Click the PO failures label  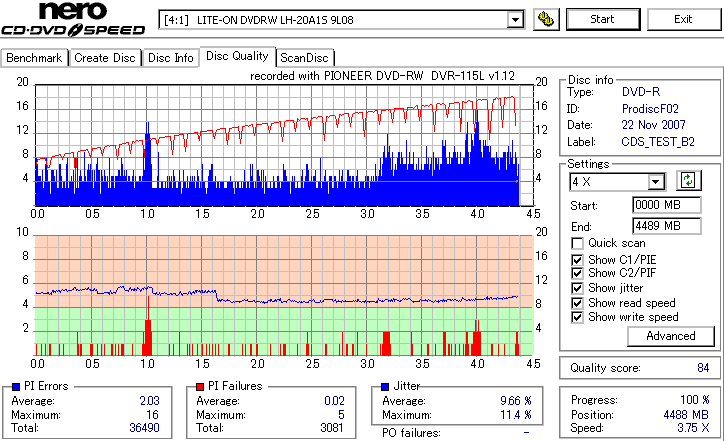click(411, 433)
